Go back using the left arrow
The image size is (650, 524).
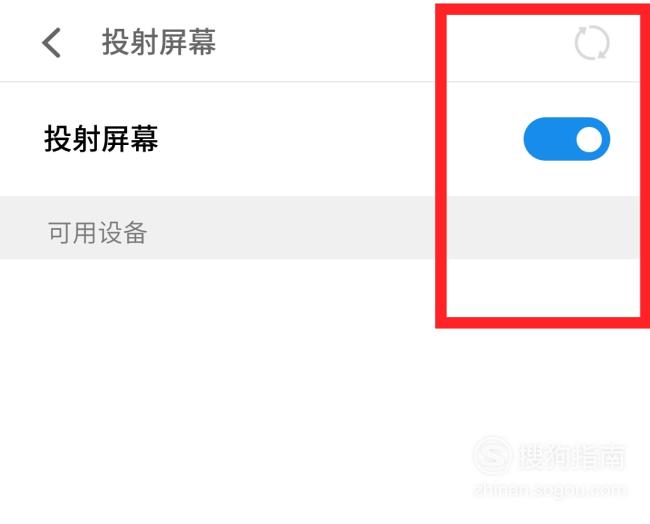pyautogui.click(x=52, y=43)
